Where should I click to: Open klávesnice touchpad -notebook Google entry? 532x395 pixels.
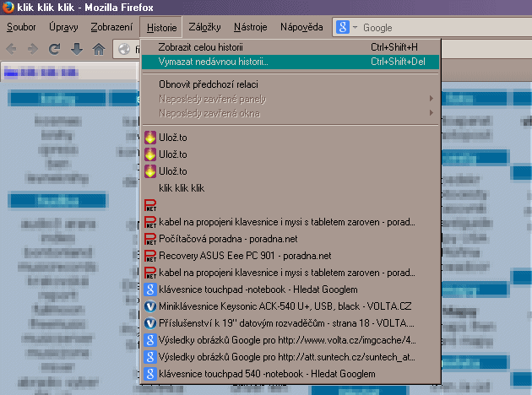click(290, 289)
